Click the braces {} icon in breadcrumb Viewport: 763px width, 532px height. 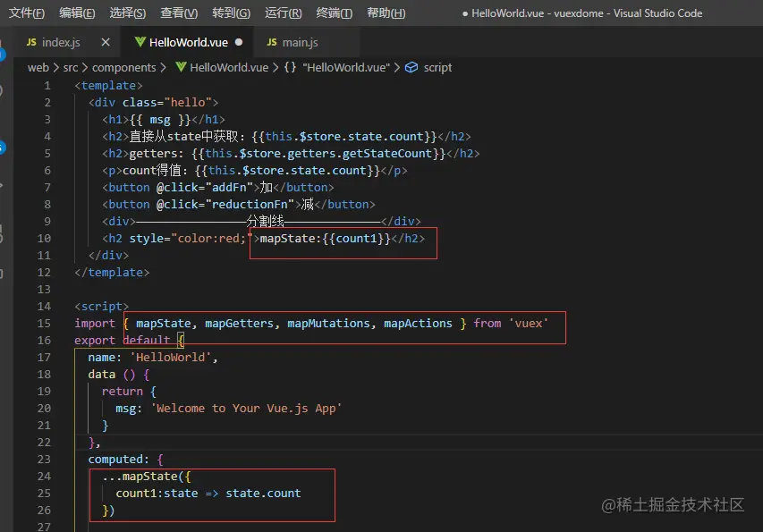290,68
